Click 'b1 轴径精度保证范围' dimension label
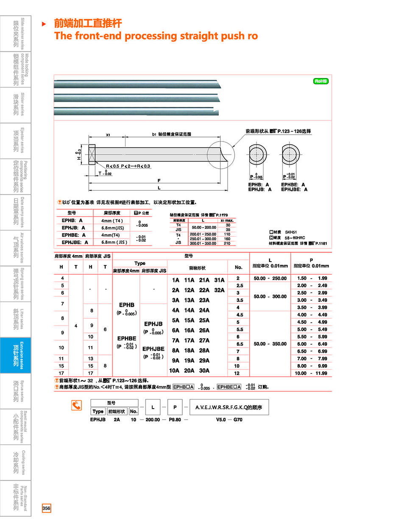This screenshot has width=395, height=532. (171, 134)
